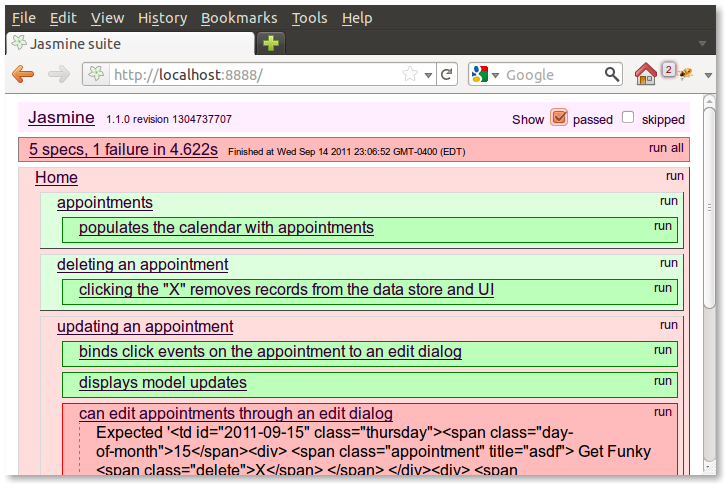Viewport: 725px width, 484px height.
Task: Click 'binds click events on the appointment' spec
Action: (x=270, y=351)
